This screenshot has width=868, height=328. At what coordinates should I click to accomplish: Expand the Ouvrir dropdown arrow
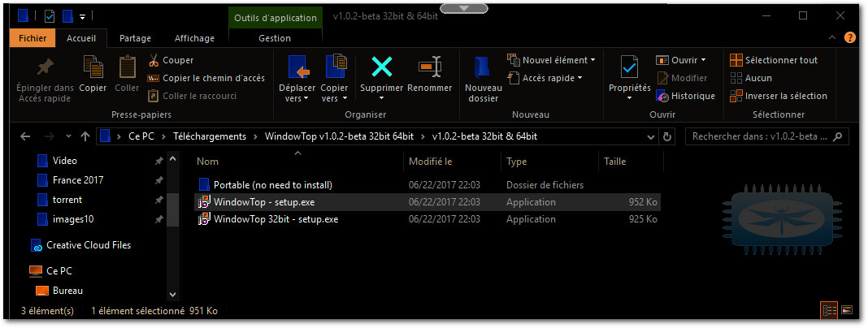704,60
